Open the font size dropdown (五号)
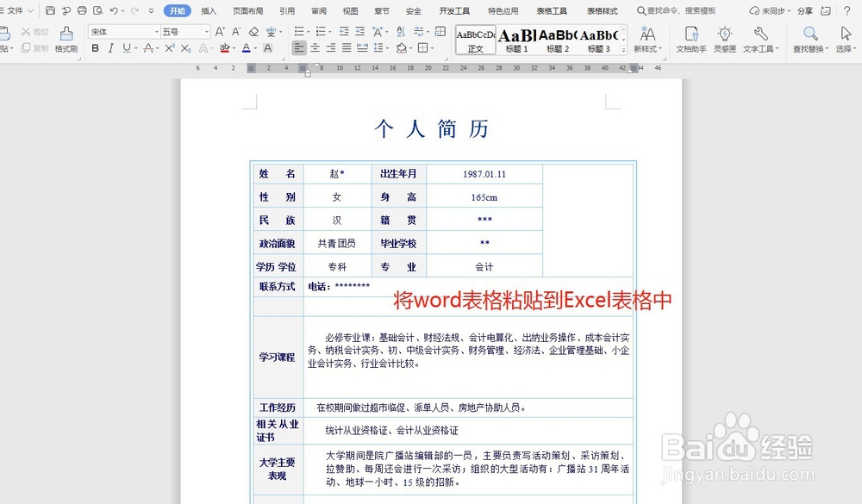The image size is (862, 504). (207, 32)
